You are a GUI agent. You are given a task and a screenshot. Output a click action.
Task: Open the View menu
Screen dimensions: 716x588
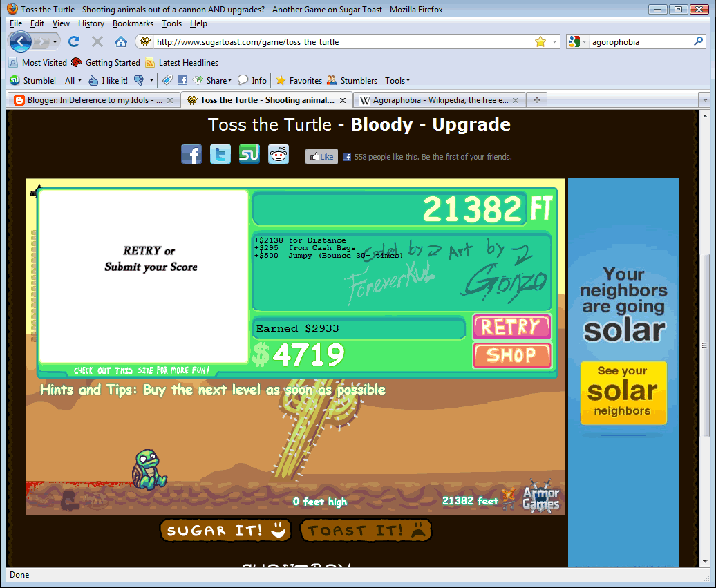pyautogui.click(x=61, y=23)
